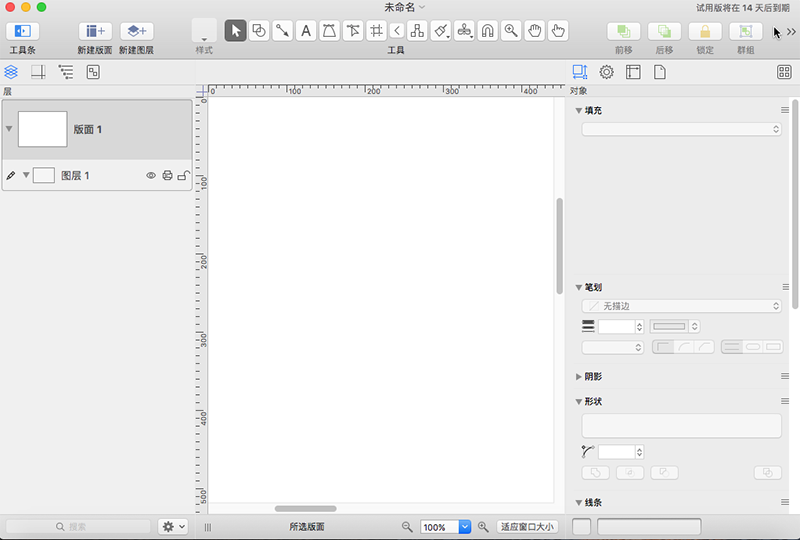Toggle the sidebar with 工具条 button

22,31
